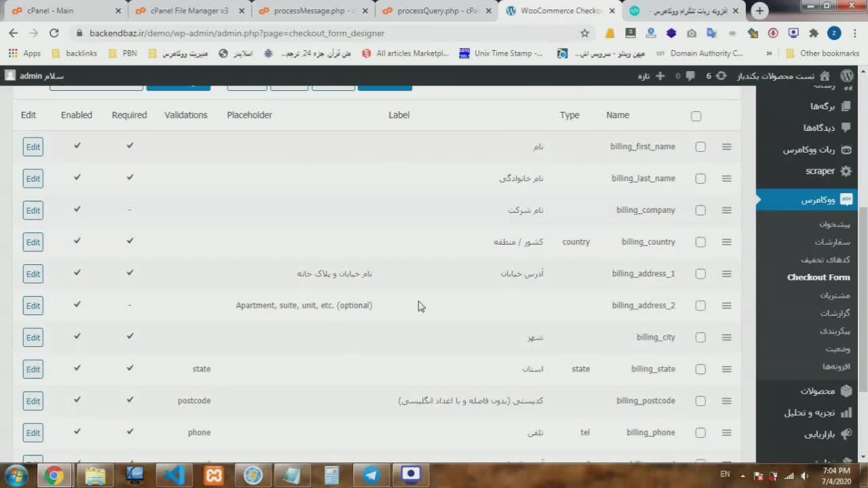Screen dimensions: 868x488
Task: Click the scraper gear icon in sidebar
Action: (x=846, y=171)
